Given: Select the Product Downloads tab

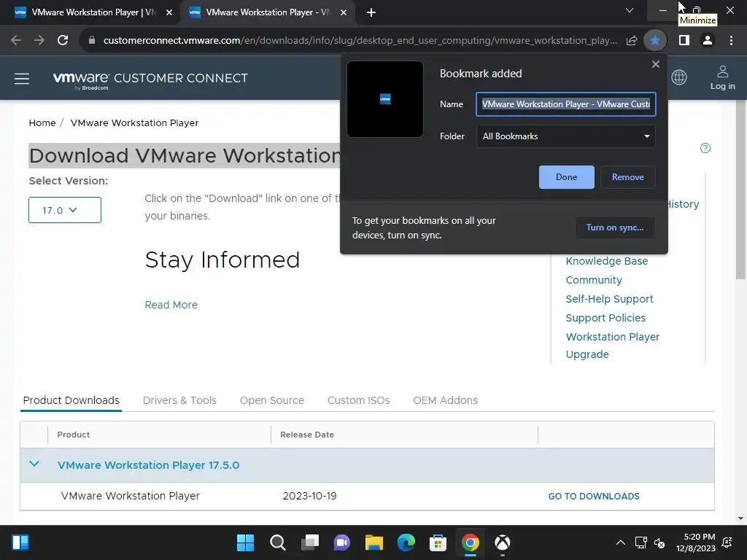Looking at the screenshot, I should tap(71, 400).
